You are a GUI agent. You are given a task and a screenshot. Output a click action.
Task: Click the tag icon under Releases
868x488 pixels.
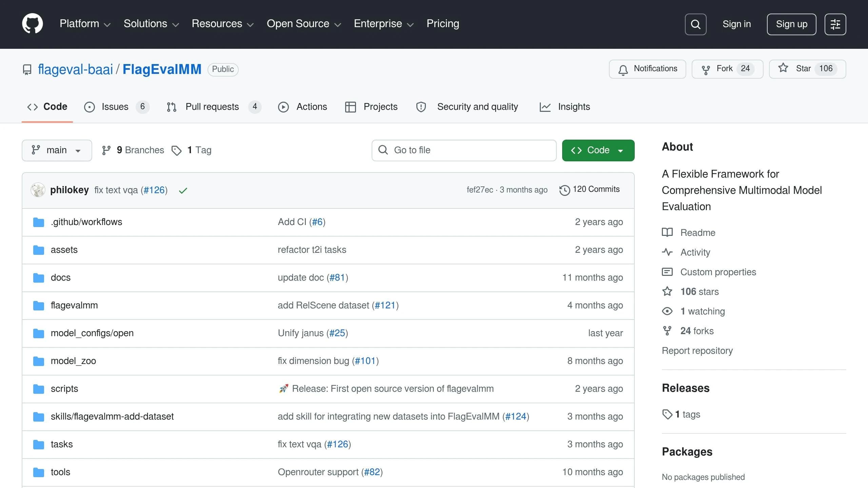(x=667, y=414)
